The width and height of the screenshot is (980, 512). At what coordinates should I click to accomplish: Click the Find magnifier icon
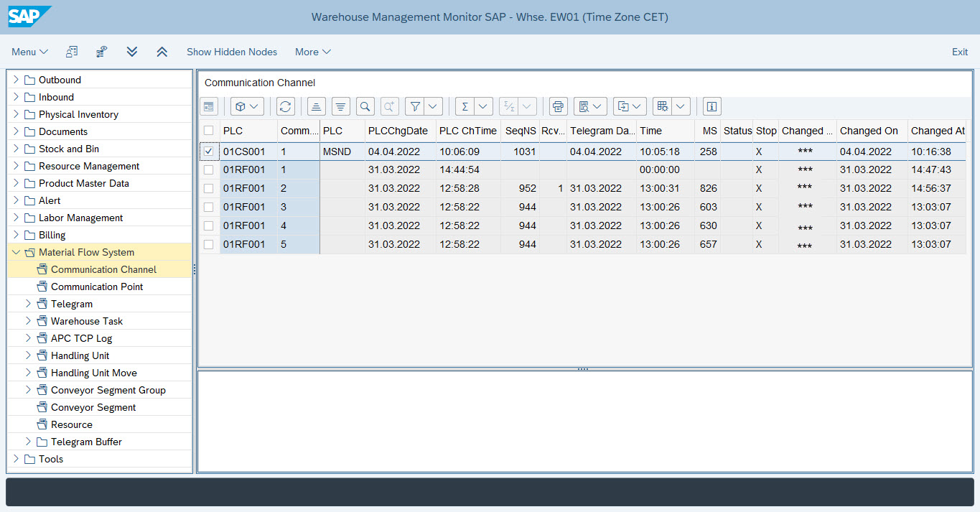click(x=365, y=106)
